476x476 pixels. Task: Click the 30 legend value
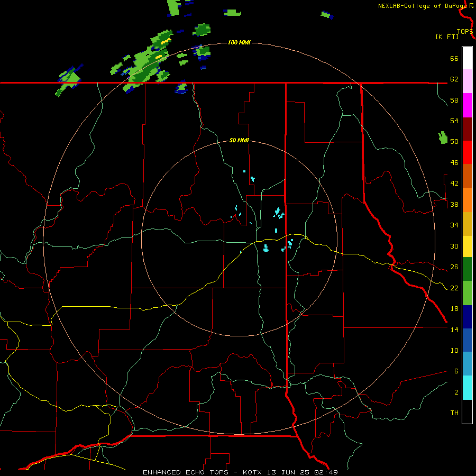coord(454,246)
